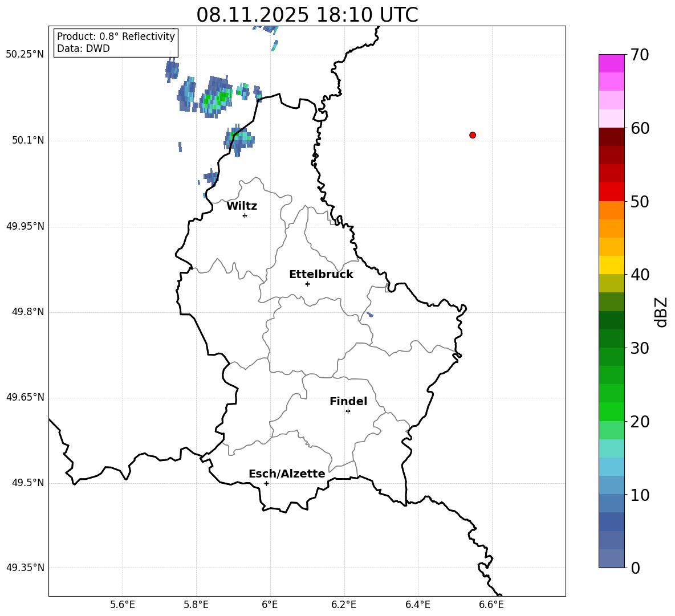
Task: Click the 10 colorbar tick value
Action: [640, 495]
